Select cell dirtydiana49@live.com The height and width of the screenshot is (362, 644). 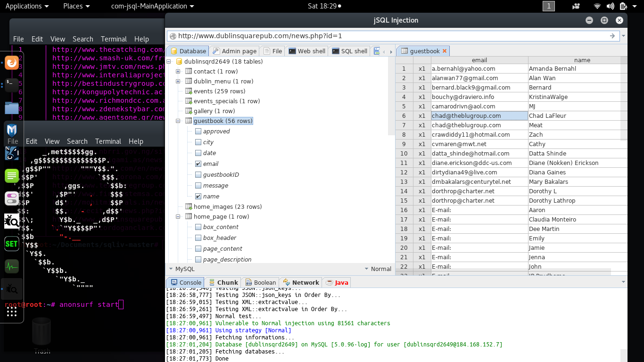click(x=479, y=173)
